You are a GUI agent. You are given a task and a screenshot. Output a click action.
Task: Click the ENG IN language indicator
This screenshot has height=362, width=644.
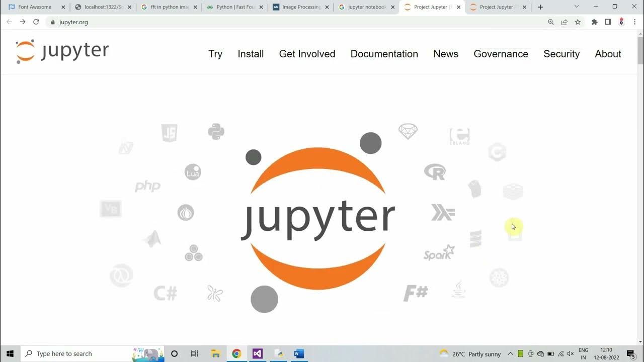584,353
